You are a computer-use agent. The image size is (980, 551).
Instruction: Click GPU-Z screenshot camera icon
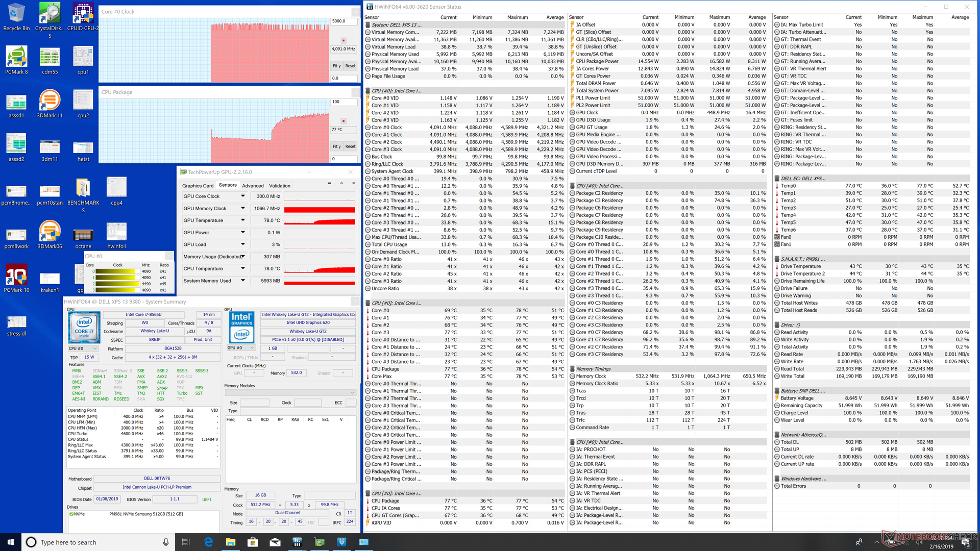pyautogui.click(x=329, y=183)
